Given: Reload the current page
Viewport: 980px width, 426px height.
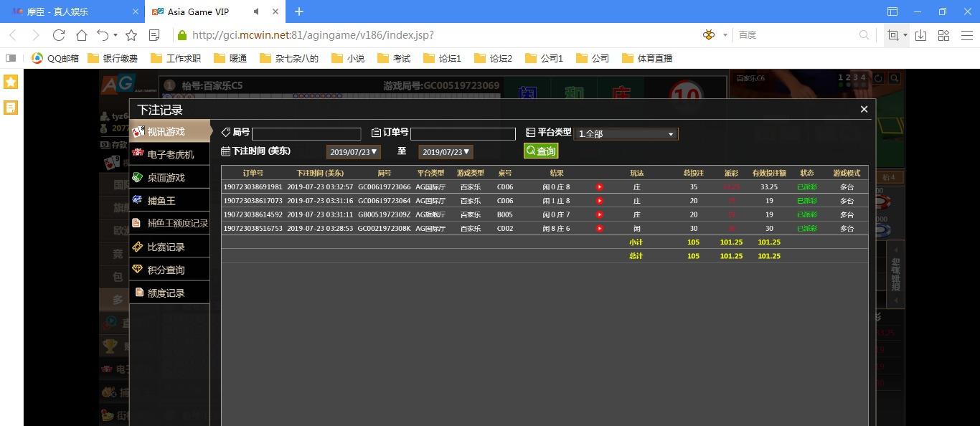Looking at the screenshot, I should click(59, 35).
